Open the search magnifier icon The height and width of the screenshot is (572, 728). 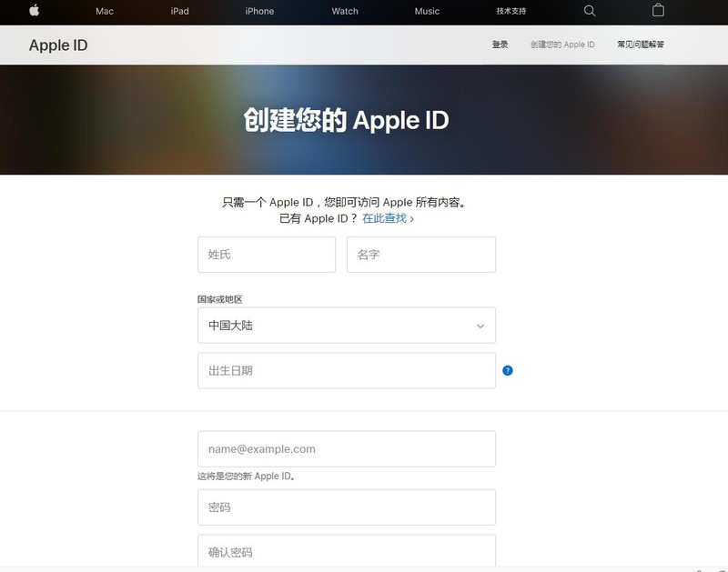[x=590, y=11]
